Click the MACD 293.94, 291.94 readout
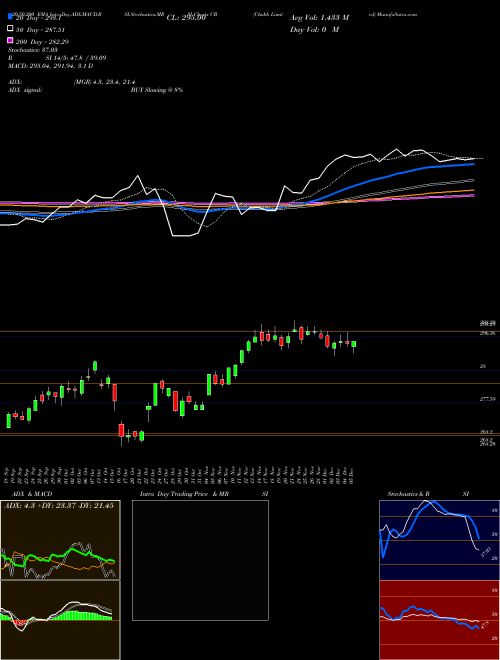Image resolution: width=500 pixels, height=660 pixels. point(51,66)
